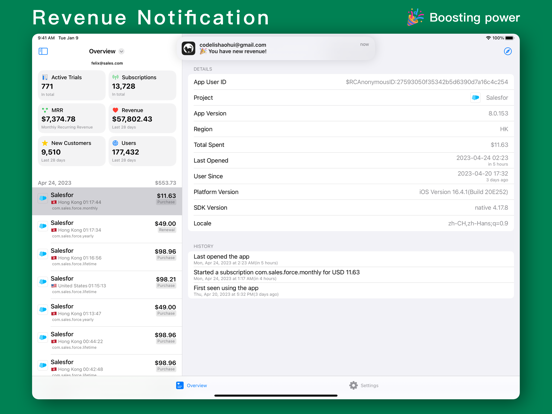This screenshot has width=552, height=414.
Task: Switch to the Settings tab
Action: (364, 385)
